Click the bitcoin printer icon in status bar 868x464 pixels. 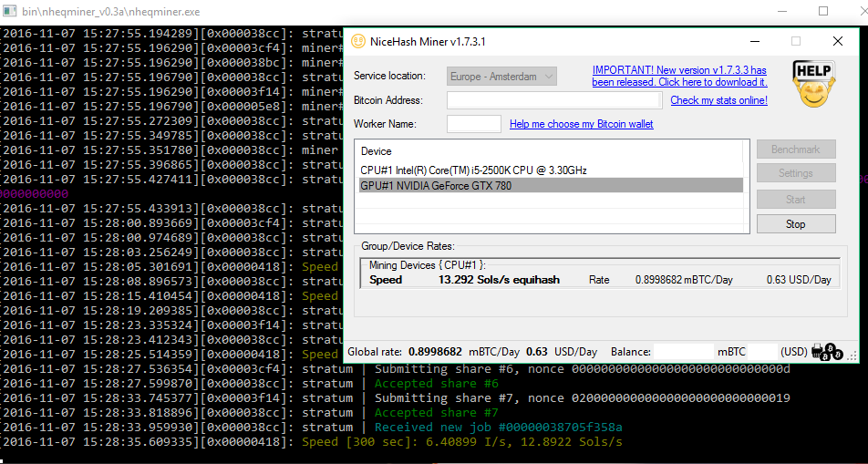(x=826, y=351)
